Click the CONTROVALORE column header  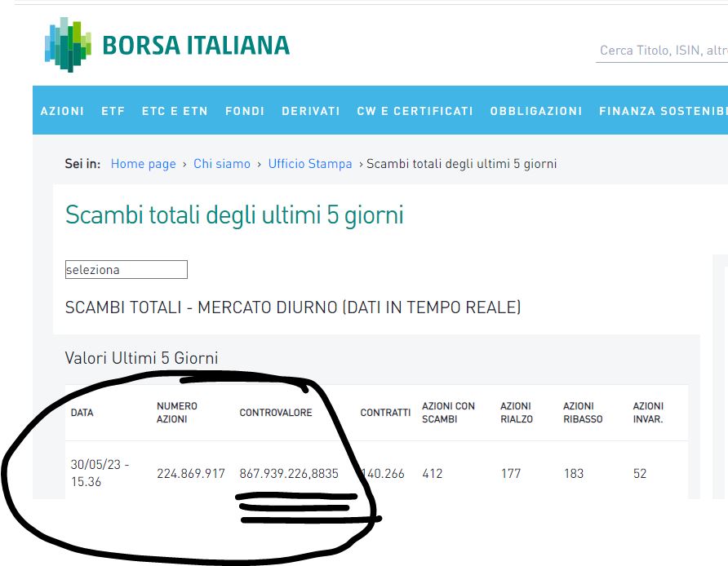pos(276,413)
